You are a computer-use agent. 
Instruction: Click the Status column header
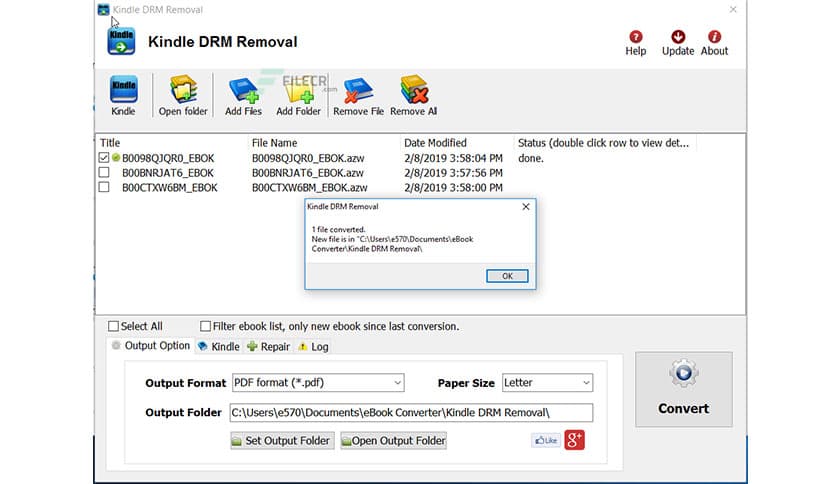603,143
